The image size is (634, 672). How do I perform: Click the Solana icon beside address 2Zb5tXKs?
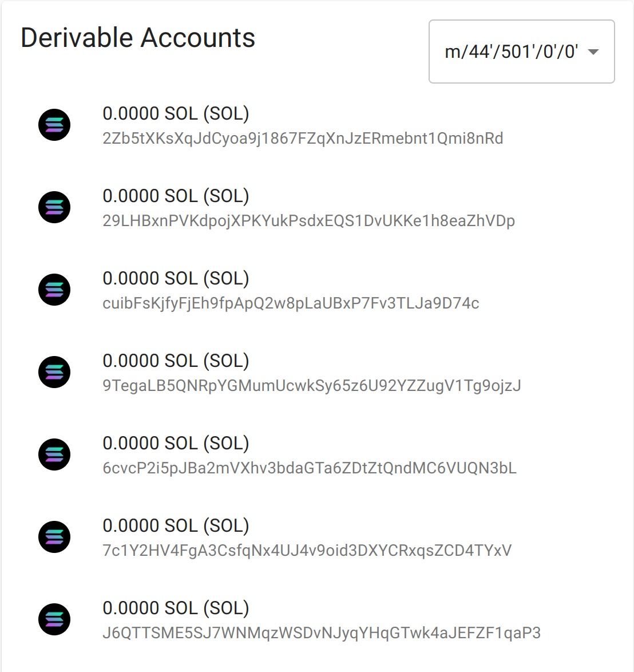click(54, 125)
